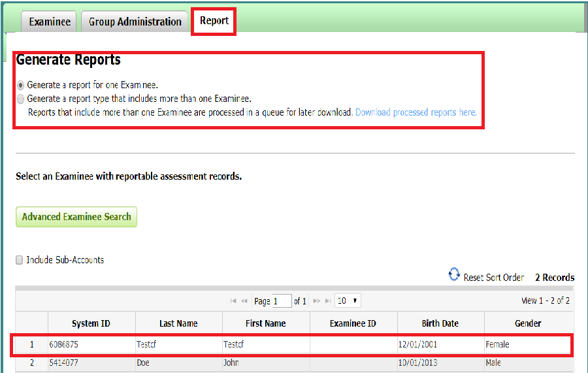Click Advanced Examinee Search button
Viewport: 588px width, 373px height.
pos(76,217)
